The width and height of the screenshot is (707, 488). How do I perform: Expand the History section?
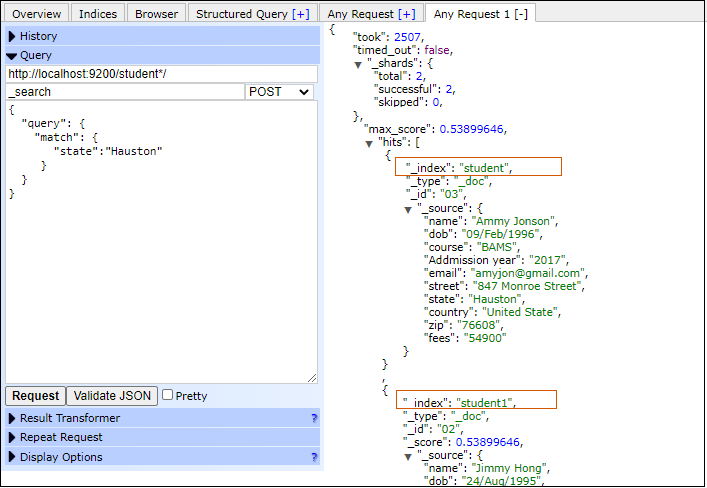(162, 36)
